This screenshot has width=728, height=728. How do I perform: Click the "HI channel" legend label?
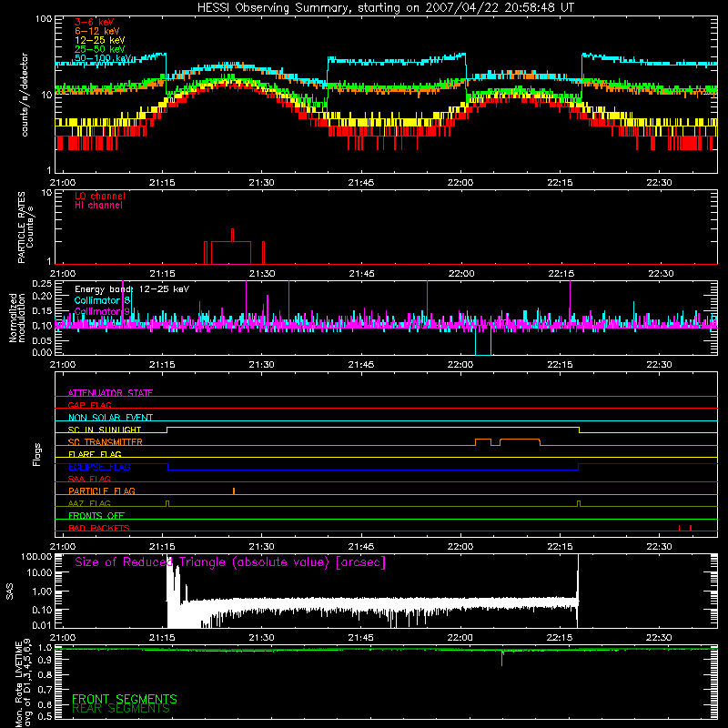coord(98,206)
